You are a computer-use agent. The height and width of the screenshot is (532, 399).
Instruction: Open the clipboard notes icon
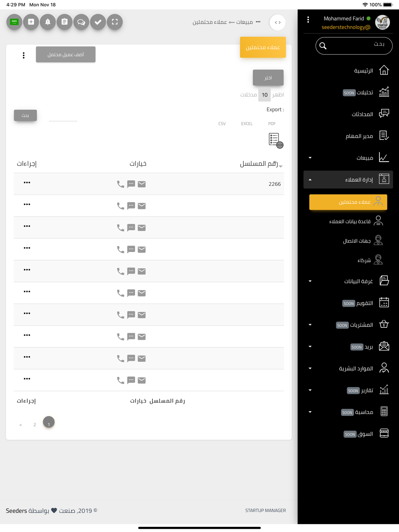click(65, 22)
